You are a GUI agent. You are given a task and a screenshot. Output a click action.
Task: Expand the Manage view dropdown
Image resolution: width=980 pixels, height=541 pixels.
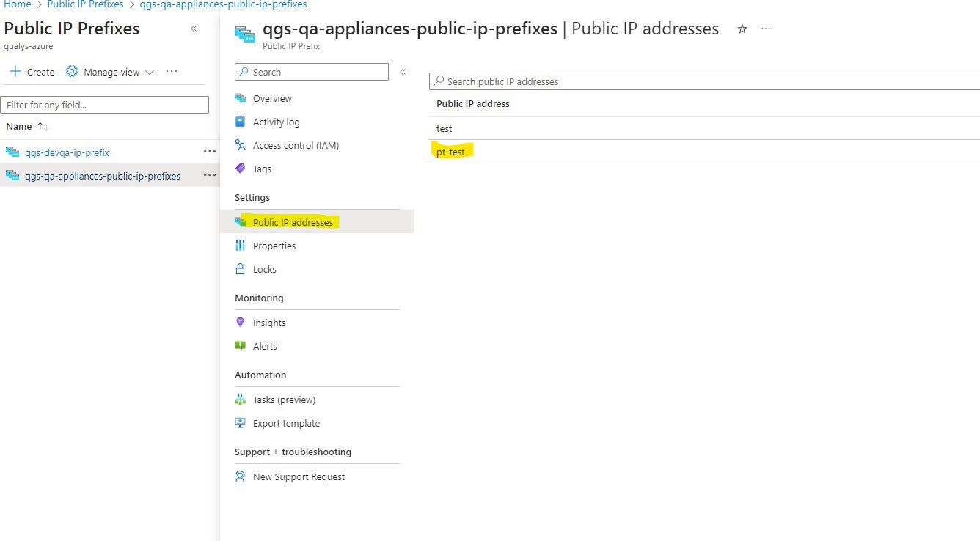click(150, 72)
